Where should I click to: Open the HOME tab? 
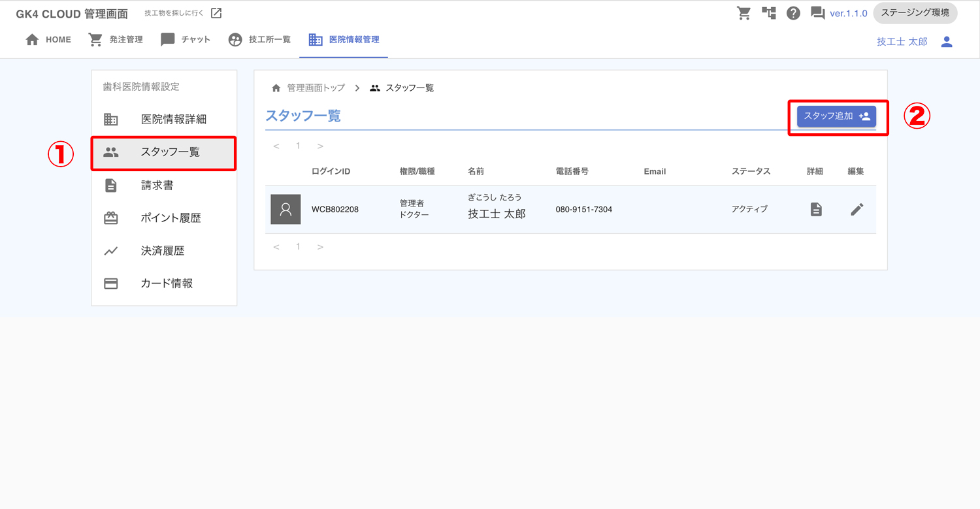point(48,40)
